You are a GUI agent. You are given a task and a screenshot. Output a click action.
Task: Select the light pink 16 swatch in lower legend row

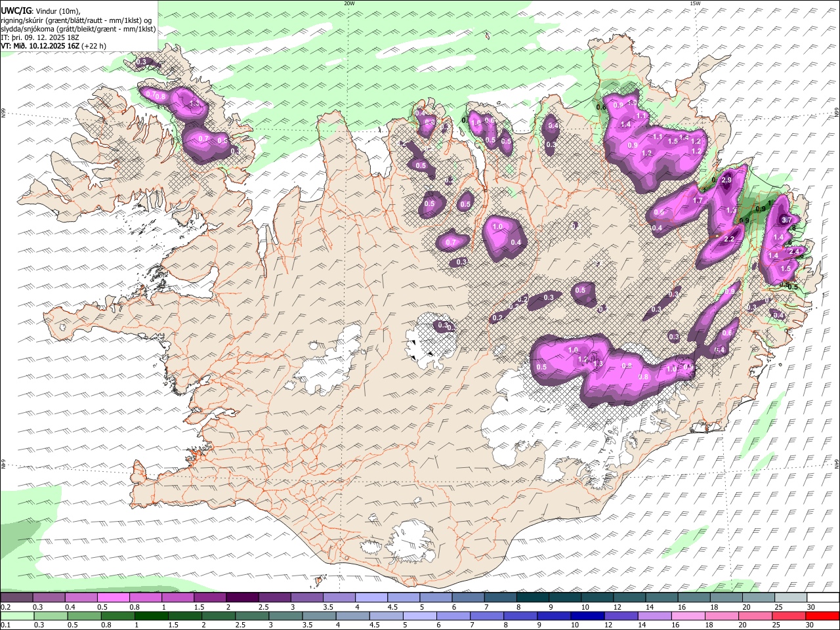coord(688,616)
